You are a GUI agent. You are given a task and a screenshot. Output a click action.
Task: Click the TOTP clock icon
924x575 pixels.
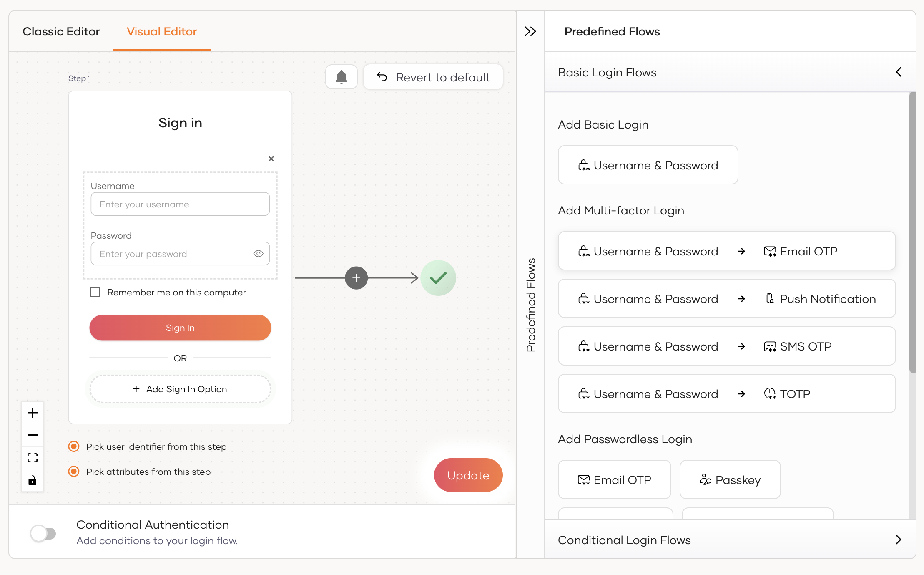[x=770, y=393]
